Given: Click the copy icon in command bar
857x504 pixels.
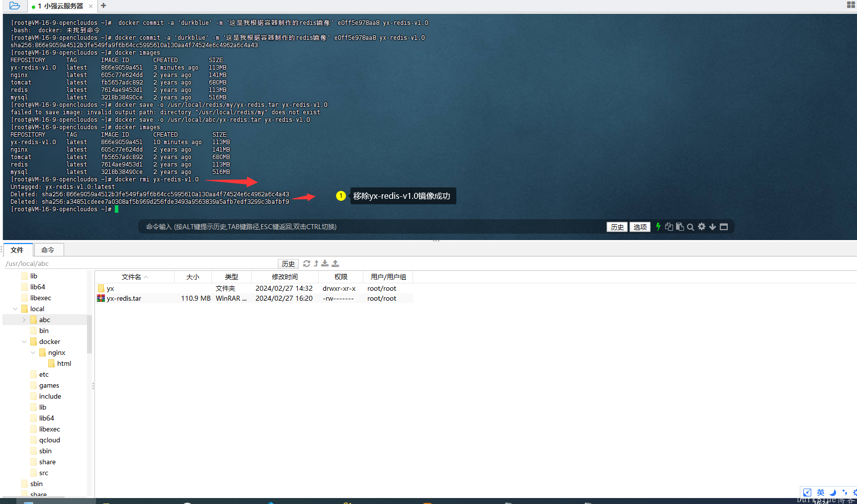Looking at the screenshot, I should pos(669,227).
